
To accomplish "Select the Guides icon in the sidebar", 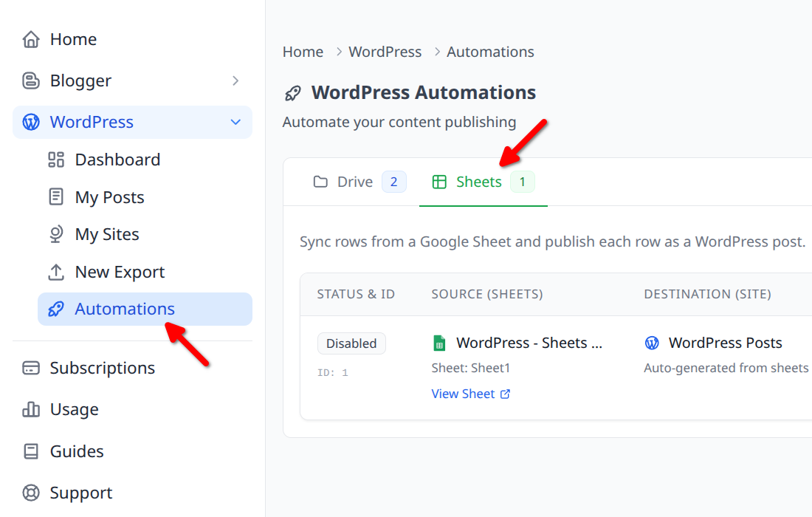I will coord(31,451).
